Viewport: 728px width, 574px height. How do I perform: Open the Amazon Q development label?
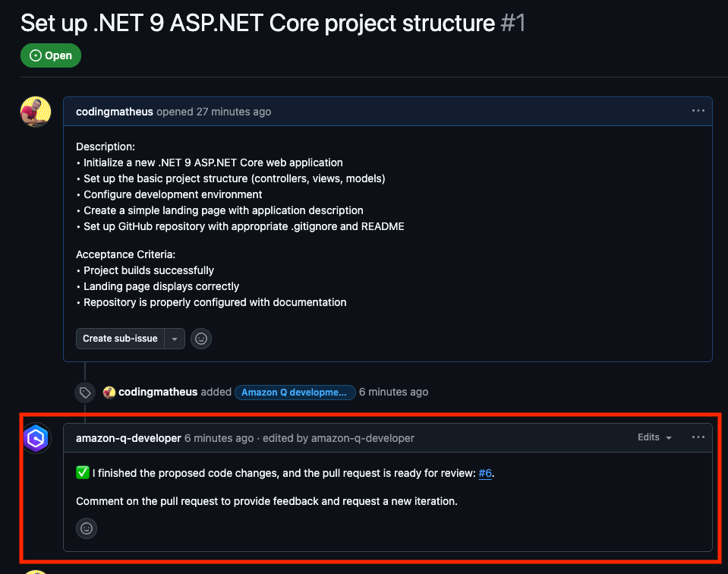point(295,393)
